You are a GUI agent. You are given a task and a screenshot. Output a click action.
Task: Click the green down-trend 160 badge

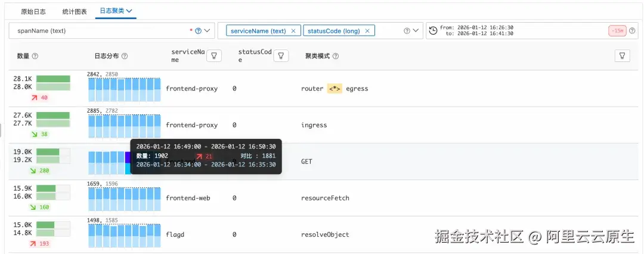pyautogui.click(x=39, y=207)
